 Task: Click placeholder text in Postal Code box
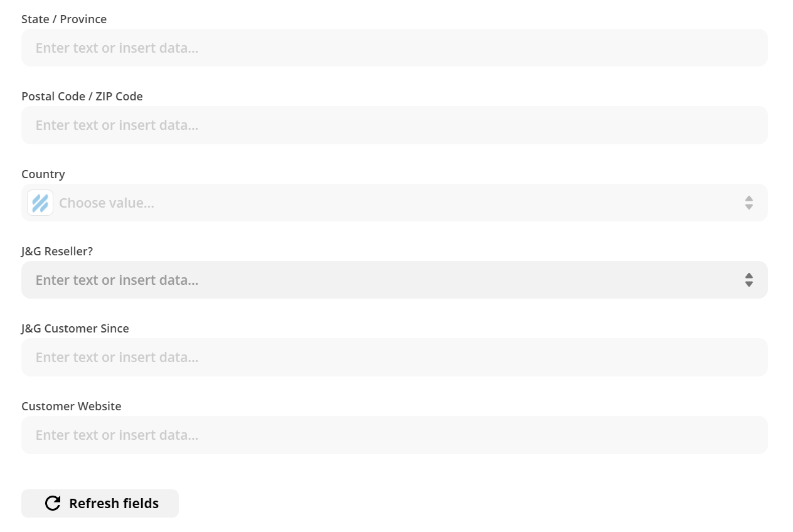pyautogui.click(x=117, y=125)
